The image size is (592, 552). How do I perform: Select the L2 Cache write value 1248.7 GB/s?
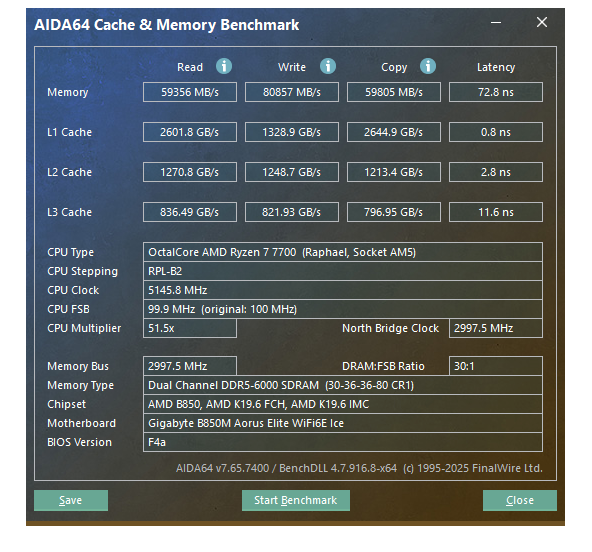click(292, 172)
